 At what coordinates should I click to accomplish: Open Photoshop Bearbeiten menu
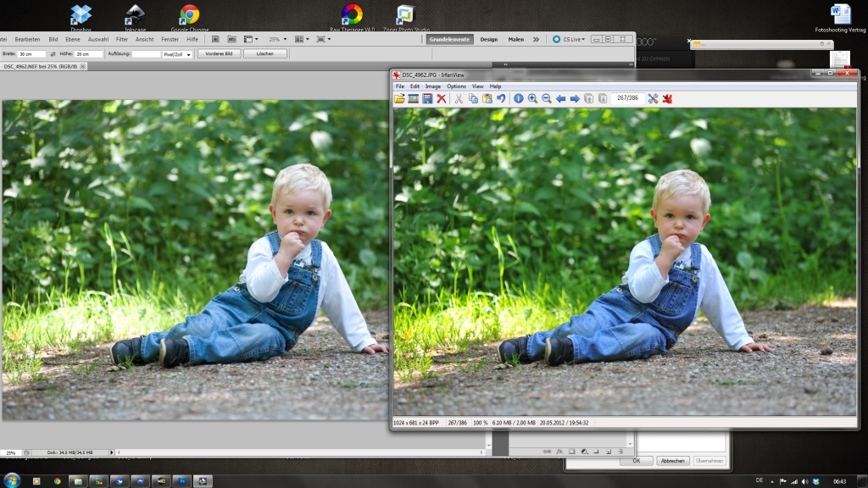[x=27, y=39]
